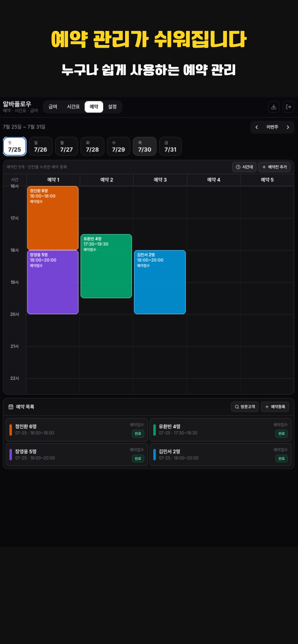Open 장영웅 5명 list card

pyautogui.click(x=77, y=455)
